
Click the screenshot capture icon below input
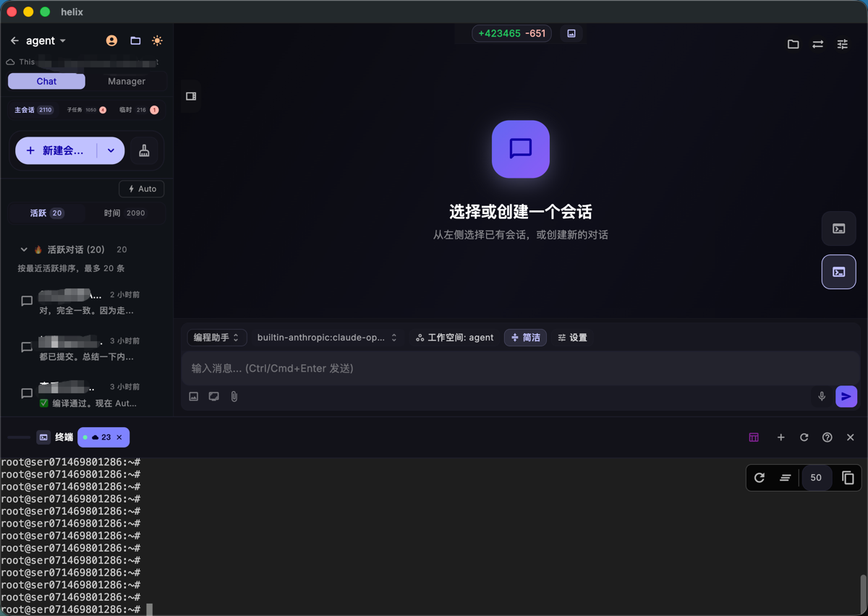tap(214, 396)
